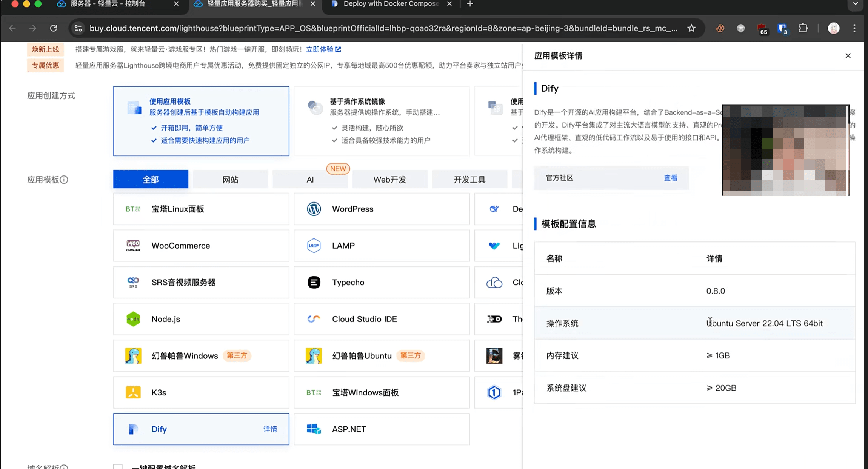Click the 宝塔Linux面板 template icon

pos(133,209)
